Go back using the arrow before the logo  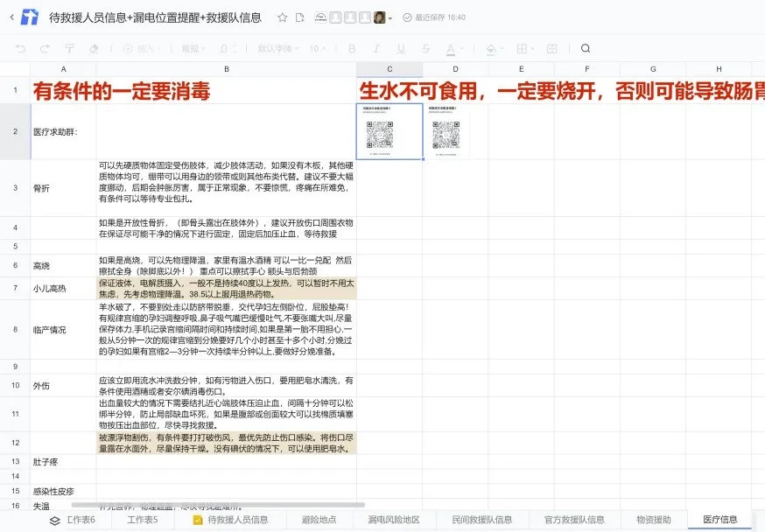pos(11,17)
